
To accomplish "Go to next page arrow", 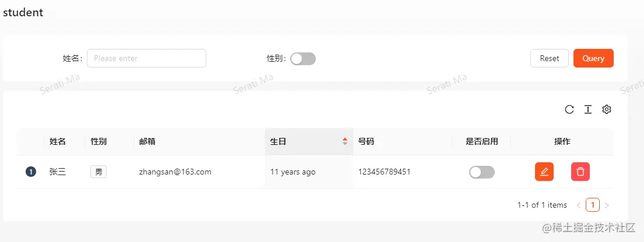I will pyautogui.click(x=607, y=205).
